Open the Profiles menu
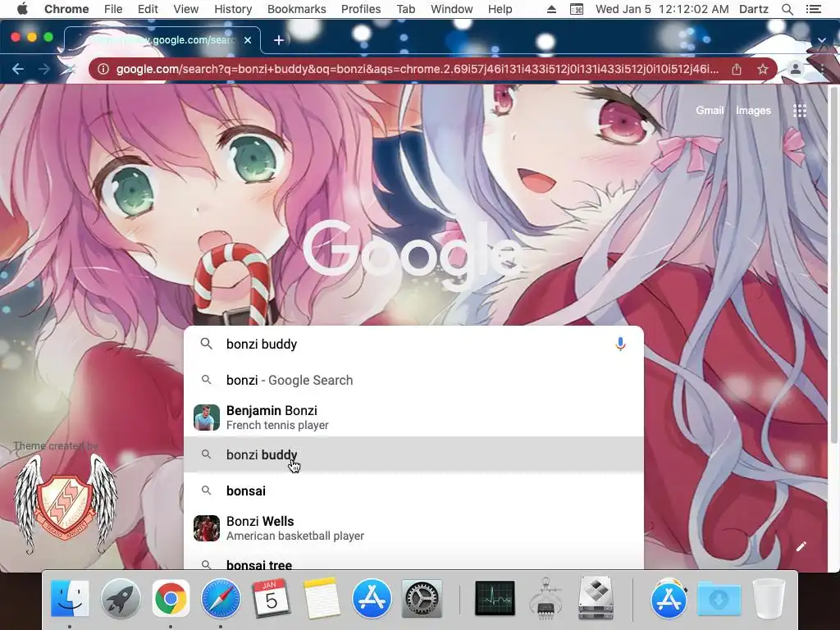Image resolution: width=840 pixels, height=630 pixels. (x=361, y=9)
